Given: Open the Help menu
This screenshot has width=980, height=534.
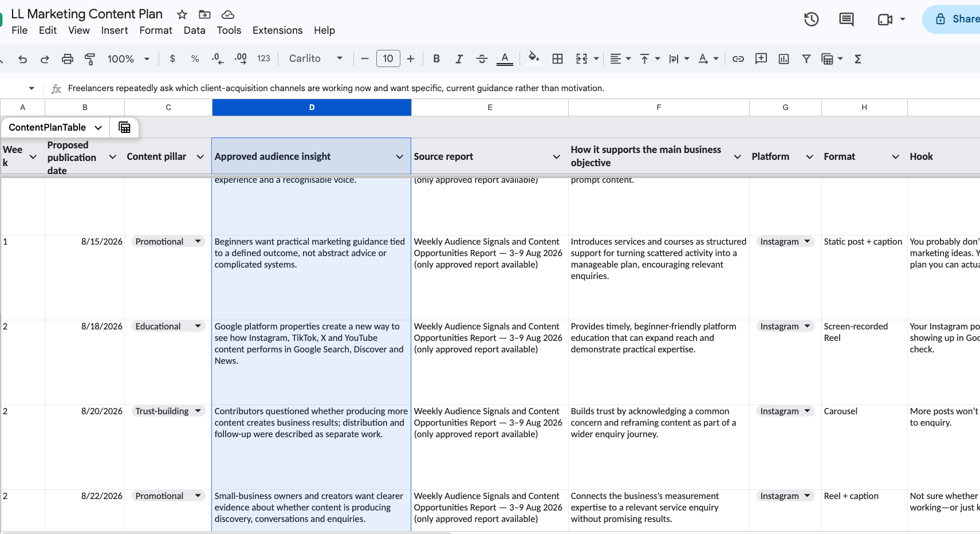Looking at the screenshot, I should coord(324,30).
